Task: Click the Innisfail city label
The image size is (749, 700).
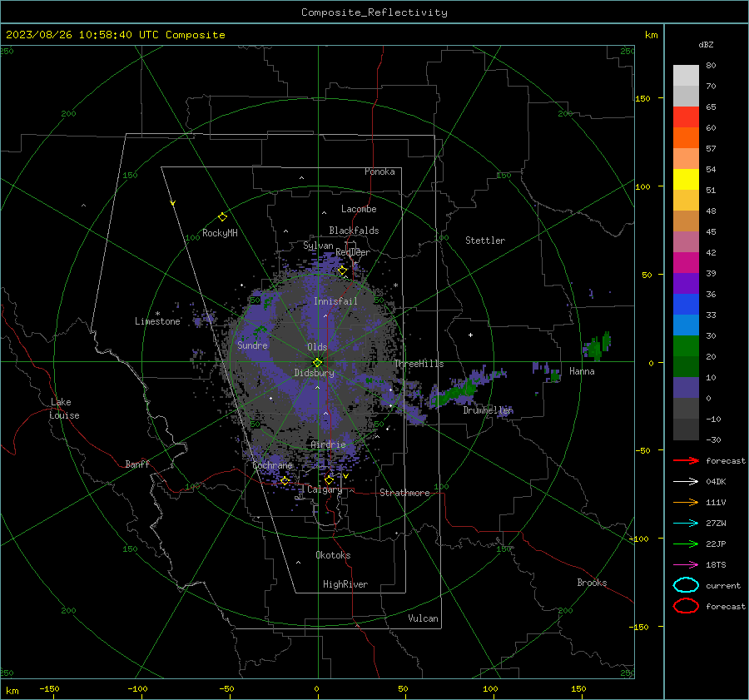Action: click(335, 301)
